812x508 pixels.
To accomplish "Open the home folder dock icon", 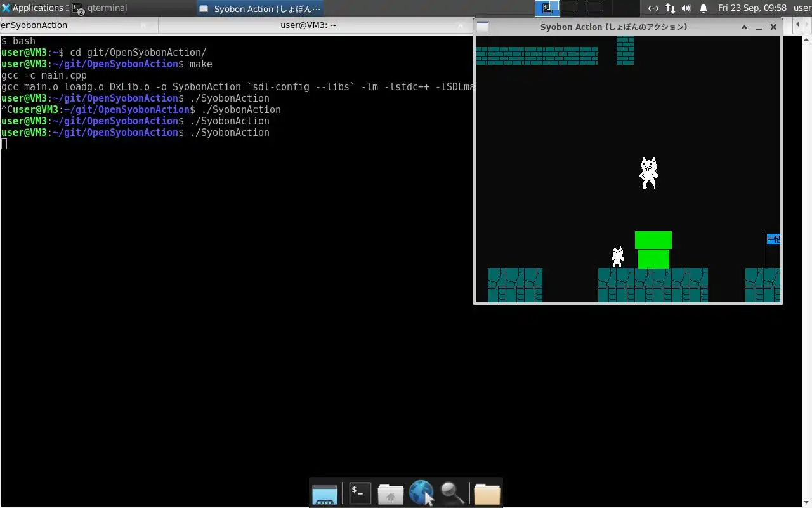I will click(x=391, y=493).
